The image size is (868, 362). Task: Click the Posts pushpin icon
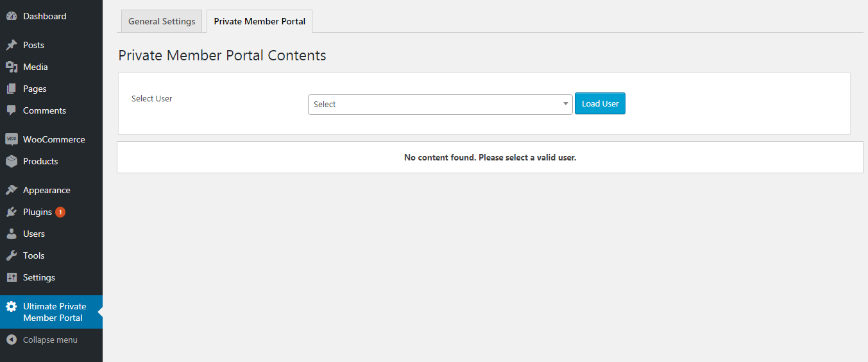(12, 45)
